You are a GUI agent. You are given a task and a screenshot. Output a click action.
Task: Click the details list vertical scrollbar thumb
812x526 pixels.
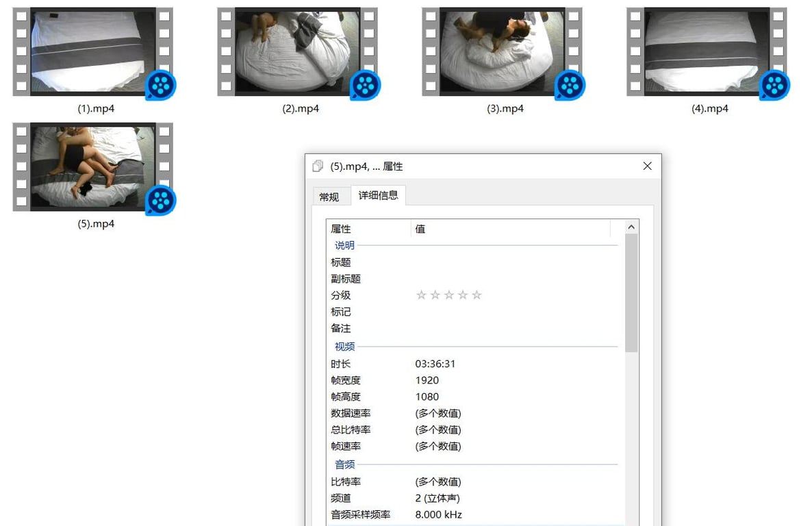coord(631,293)
